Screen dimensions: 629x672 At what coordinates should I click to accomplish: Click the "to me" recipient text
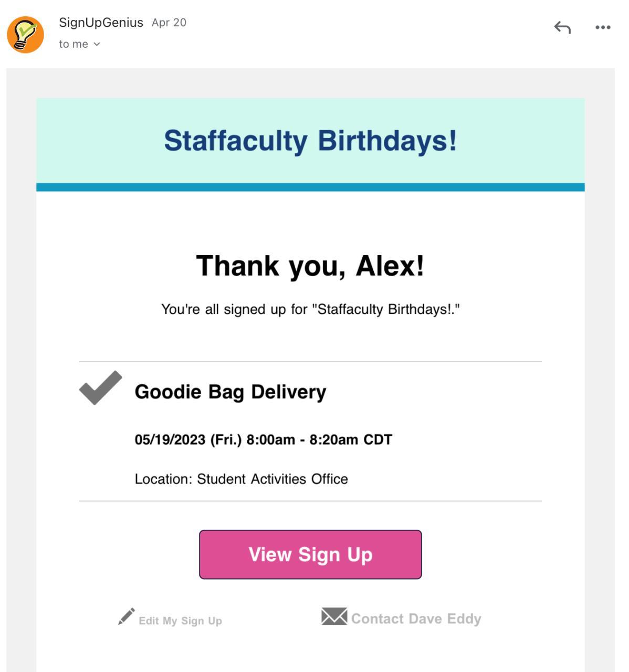pos(74,45)
